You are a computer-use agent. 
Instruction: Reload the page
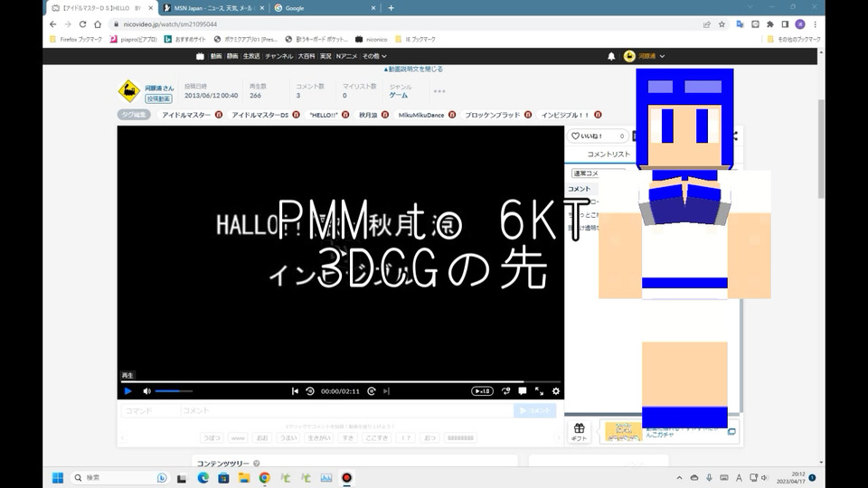(x=82, y=24)
